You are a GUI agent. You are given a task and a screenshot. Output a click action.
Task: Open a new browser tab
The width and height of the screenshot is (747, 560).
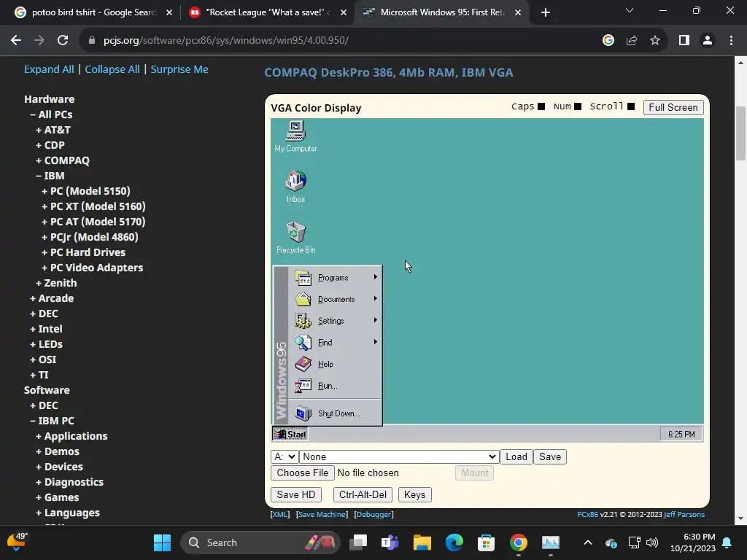(546, 12)
